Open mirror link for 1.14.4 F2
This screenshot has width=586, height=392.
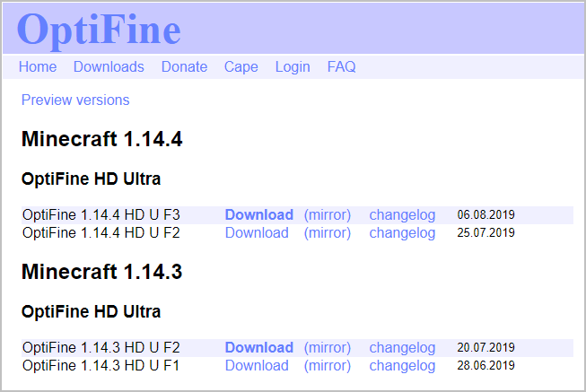click(327, 232)
